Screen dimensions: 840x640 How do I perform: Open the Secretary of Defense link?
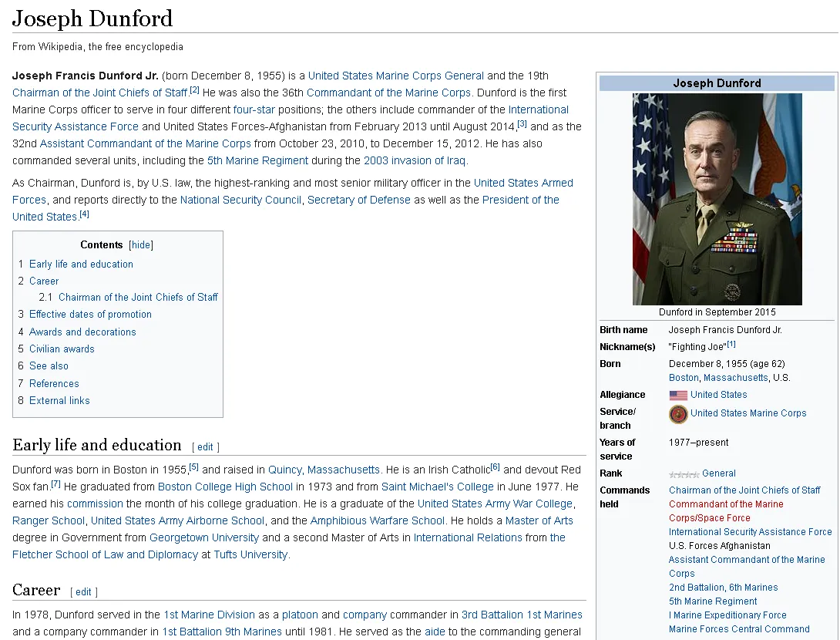click(359, 200)
